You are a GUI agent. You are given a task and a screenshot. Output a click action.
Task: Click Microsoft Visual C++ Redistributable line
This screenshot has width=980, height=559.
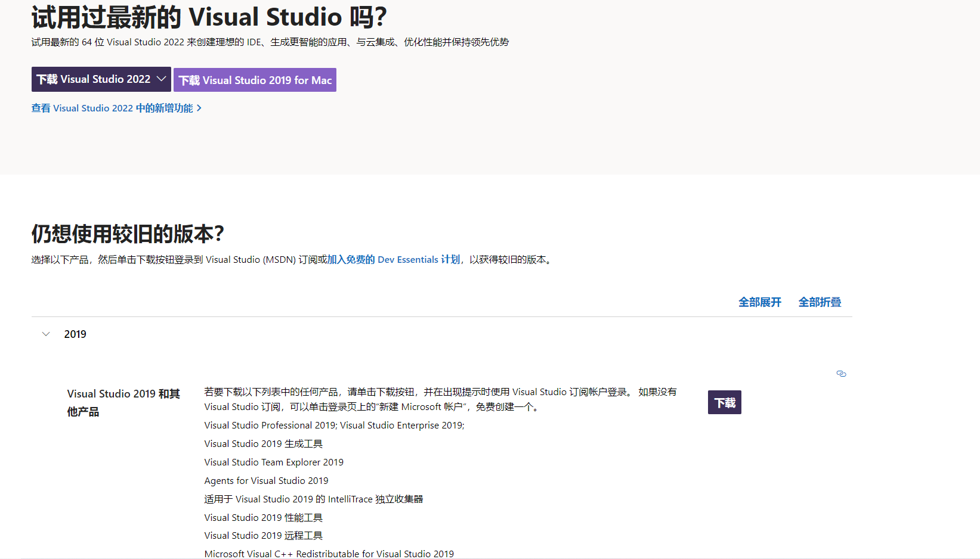click(329, 554)
